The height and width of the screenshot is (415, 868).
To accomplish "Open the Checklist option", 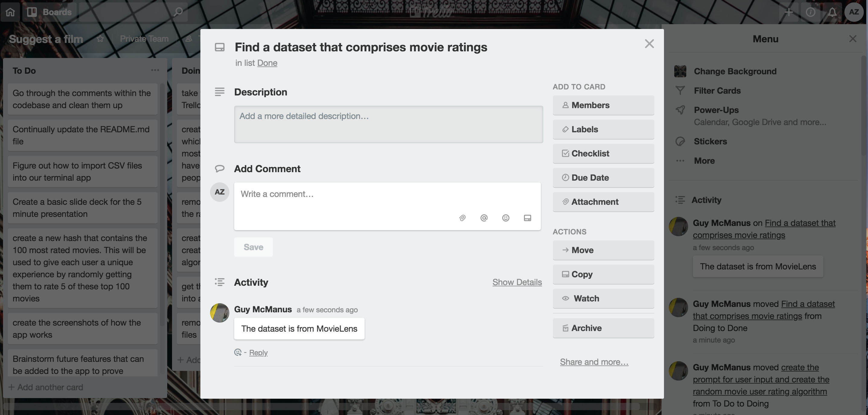I will click(x=603, y=153).
